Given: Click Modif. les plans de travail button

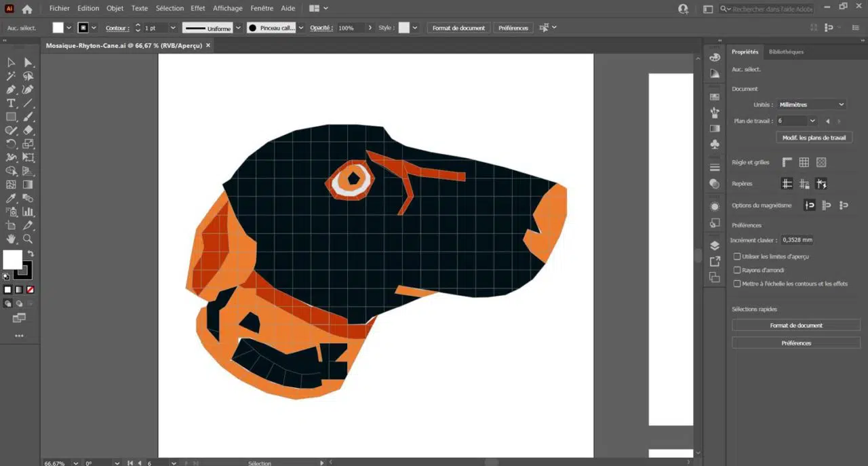Looking at the screenshot, I should pos(814,138).
